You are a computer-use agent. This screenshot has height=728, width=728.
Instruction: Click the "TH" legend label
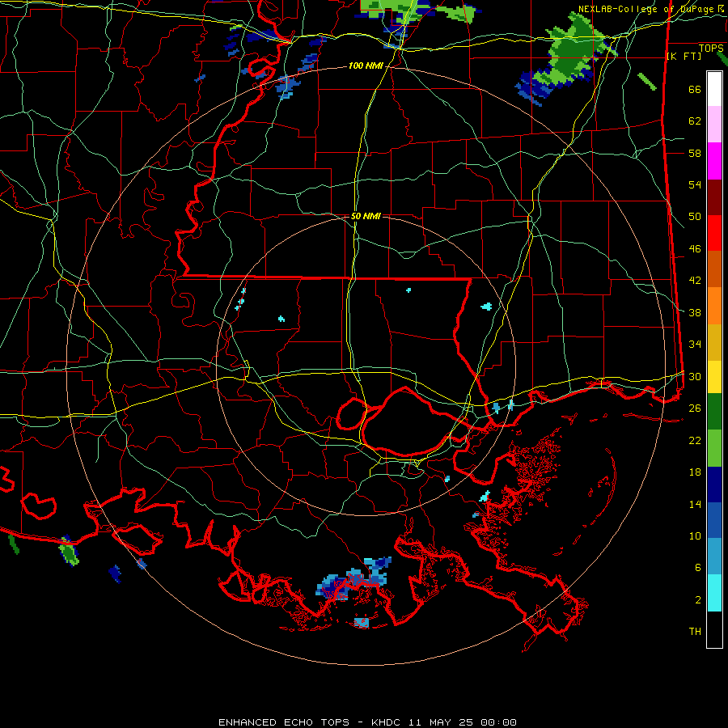[695, 632]
